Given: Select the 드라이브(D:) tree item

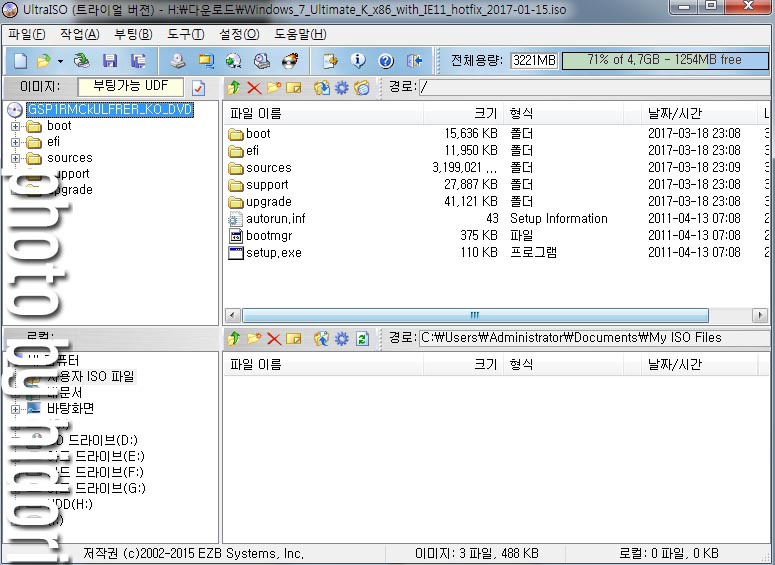Looking at the screenshot, I should click(96, 440).
